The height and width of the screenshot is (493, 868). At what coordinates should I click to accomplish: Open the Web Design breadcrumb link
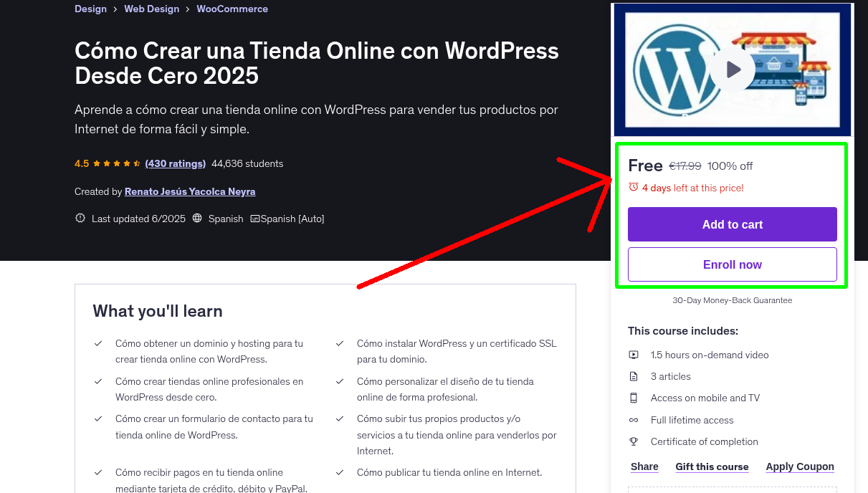[151, 9]
